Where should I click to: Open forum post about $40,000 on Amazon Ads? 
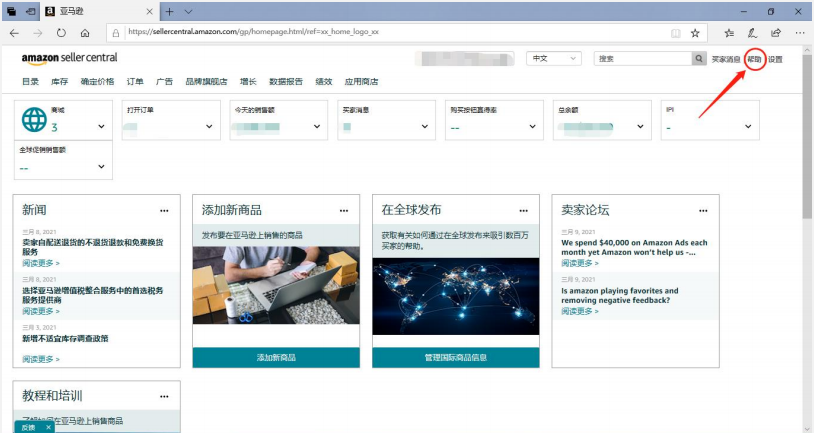click(x=634, y=247)
